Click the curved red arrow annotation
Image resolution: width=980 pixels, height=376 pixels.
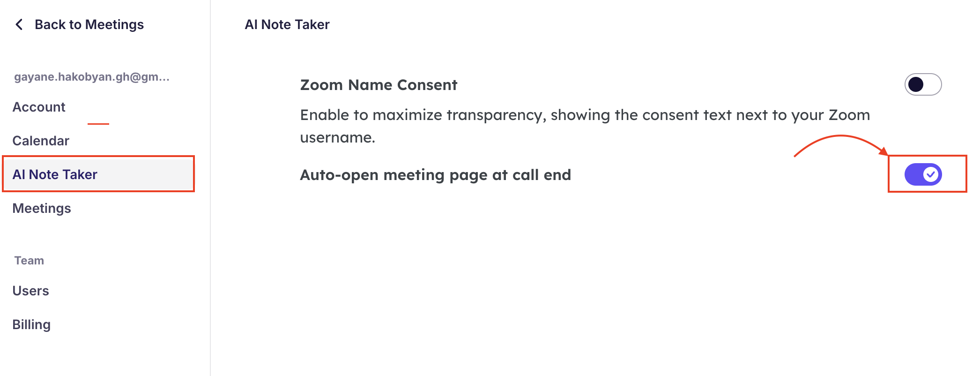point(841,145)
